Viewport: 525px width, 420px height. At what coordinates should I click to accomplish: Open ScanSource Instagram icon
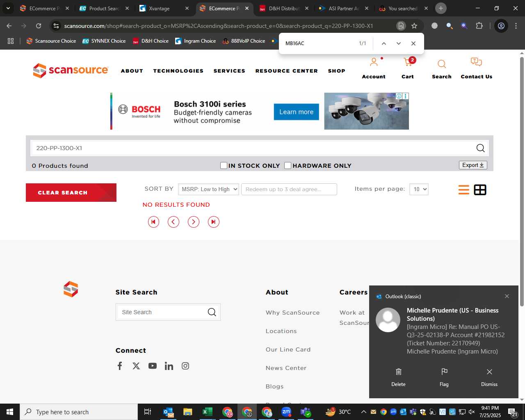pos(185,366)
